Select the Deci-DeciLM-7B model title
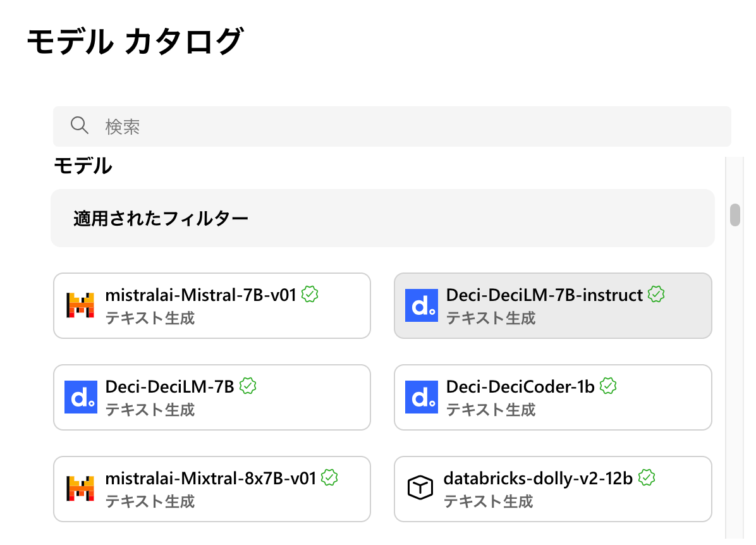This screenshot has height=545, width=756. coord(169,386)
